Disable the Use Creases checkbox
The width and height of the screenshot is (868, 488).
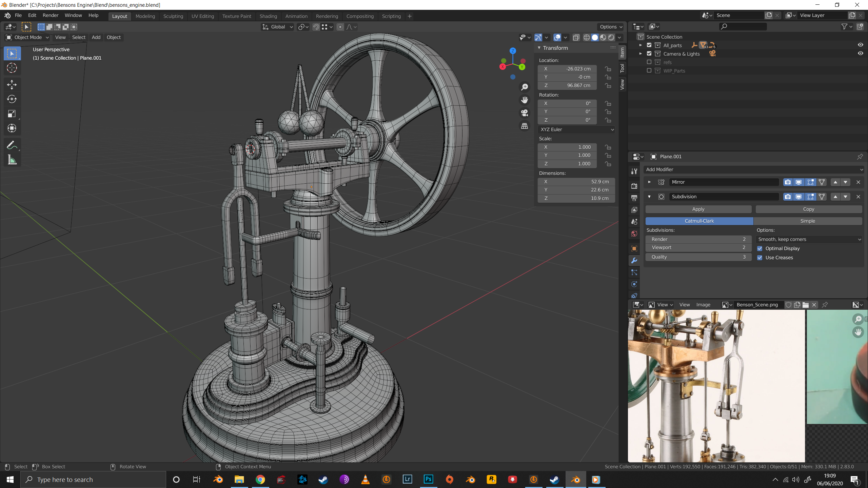pos(760,258)
